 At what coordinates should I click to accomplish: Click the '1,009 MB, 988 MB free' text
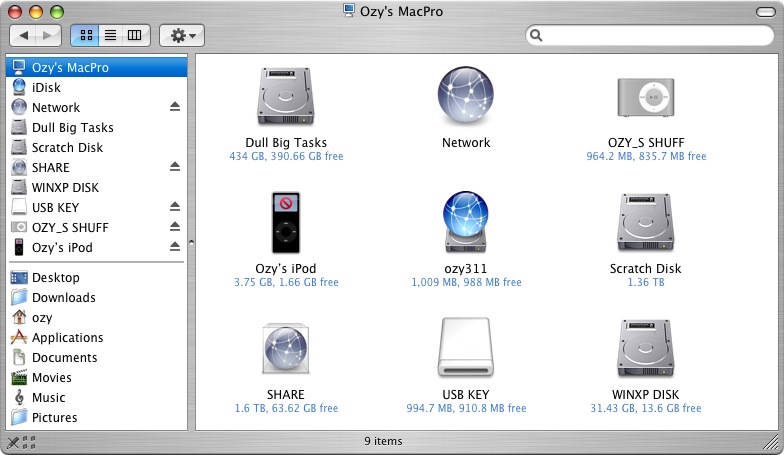tap(466, 282)
